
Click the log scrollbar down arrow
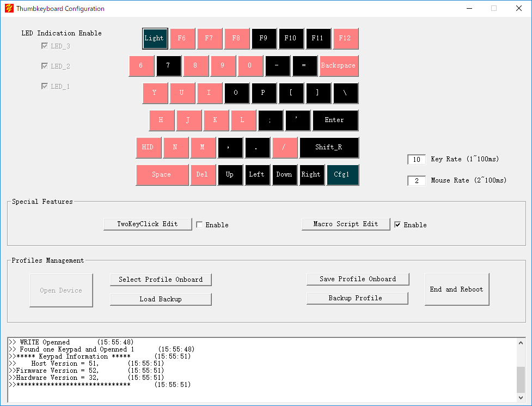pos(521,397)
